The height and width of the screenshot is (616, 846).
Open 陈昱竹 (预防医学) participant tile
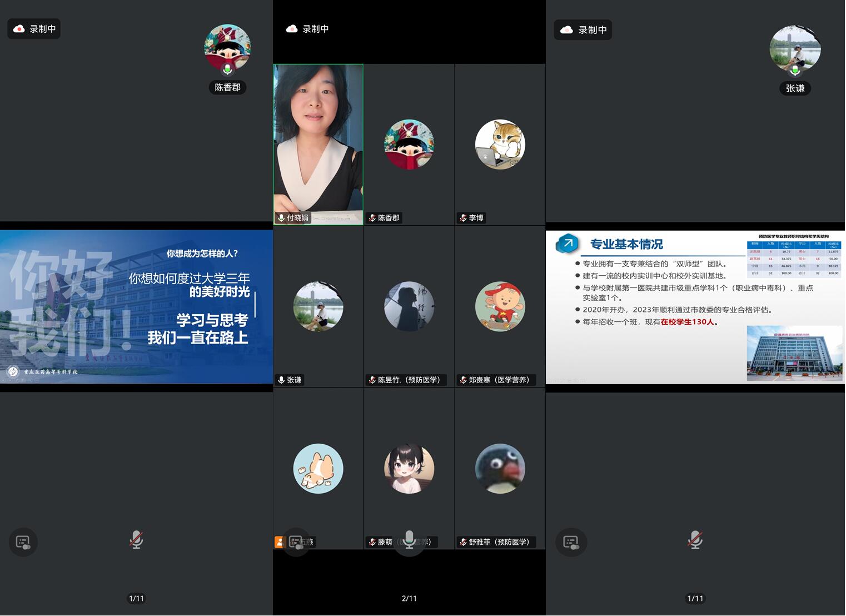409,306
